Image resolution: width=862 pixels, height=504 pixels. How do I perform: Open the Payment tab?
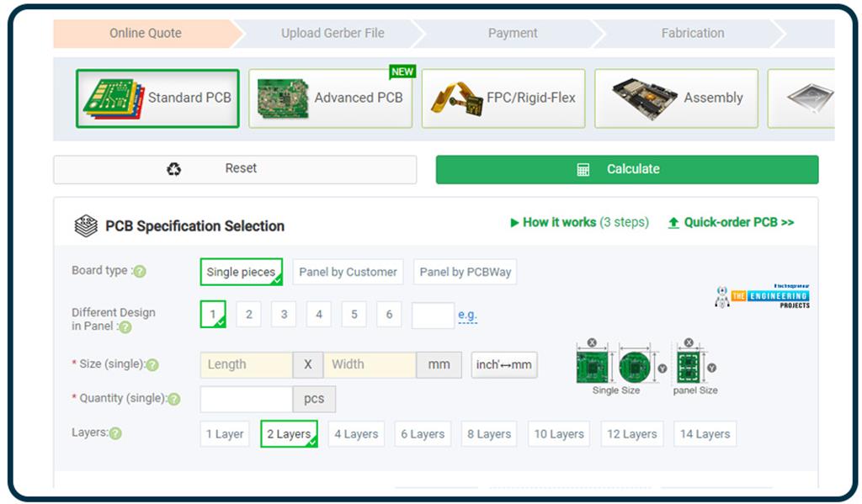pyautogui.click(x=512, y=33)
